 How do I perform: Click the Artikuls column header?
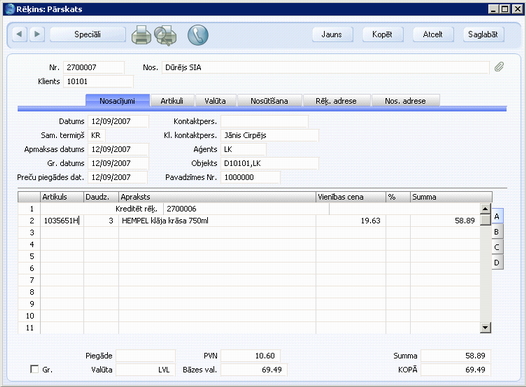click(x=62, y=197)
